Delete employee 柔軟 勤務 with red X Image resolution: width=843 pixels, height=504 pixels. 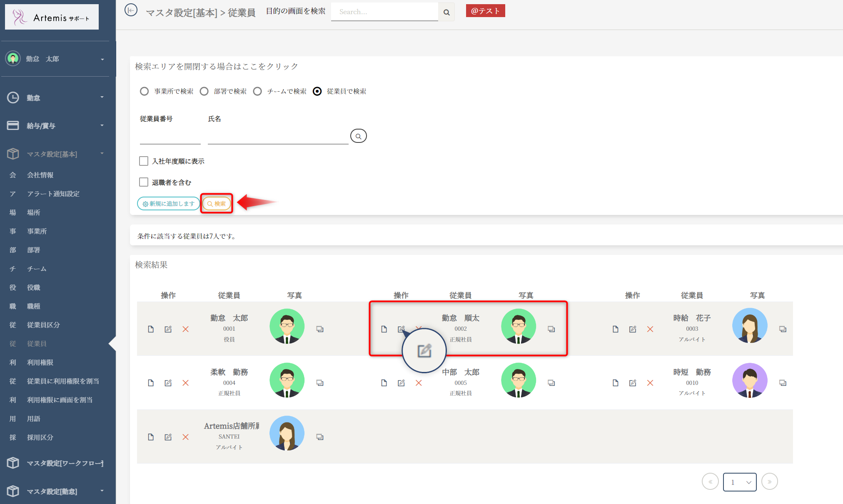coord(186,383)
